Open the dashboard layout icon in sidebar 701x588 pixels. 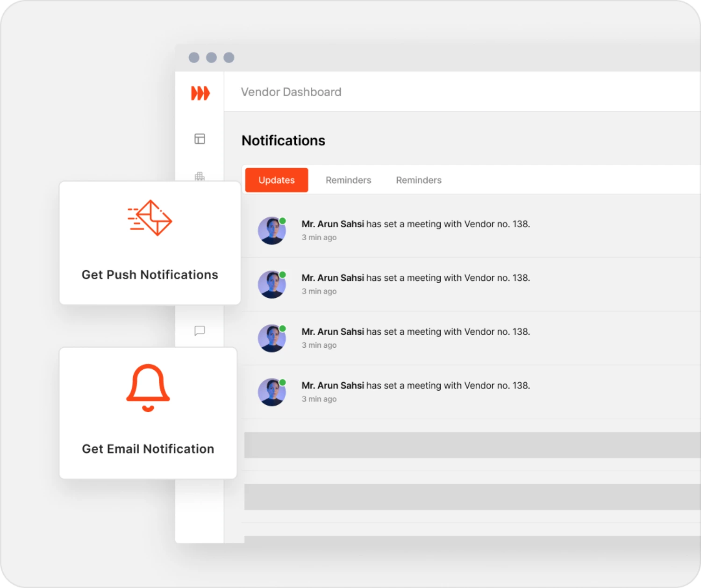click(x=200, y=139)
